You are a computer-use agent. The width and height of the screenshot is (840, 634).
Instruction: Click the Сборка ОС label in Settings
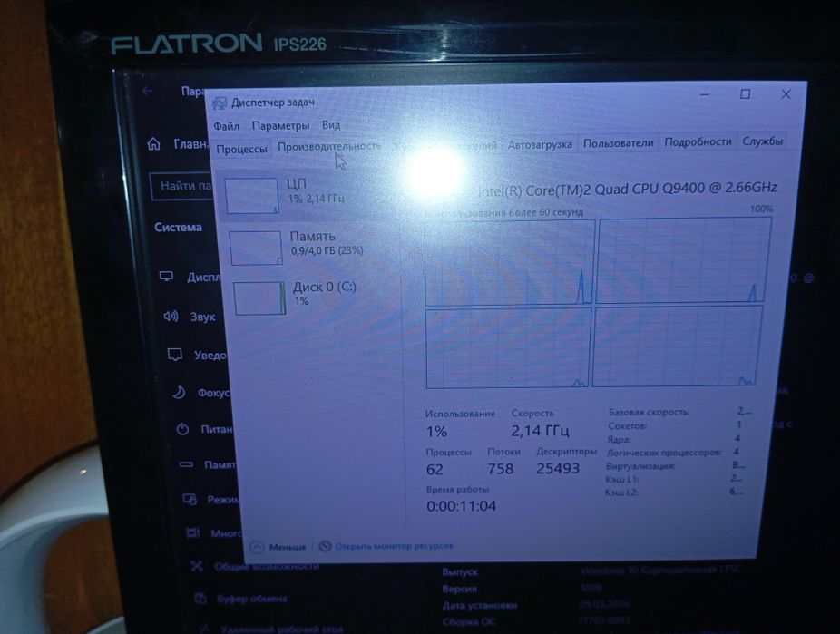point(469,621)
